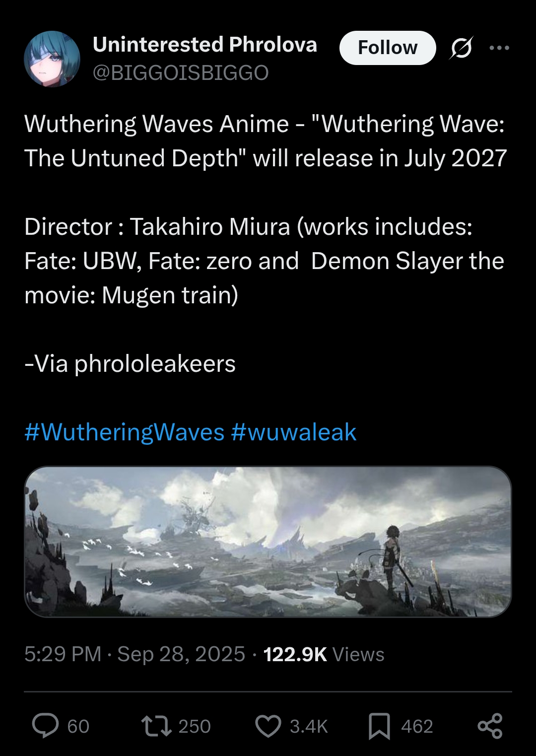Open the 250 reposts count
This screenshot has height=756, width=536.
tap(195, 726)
